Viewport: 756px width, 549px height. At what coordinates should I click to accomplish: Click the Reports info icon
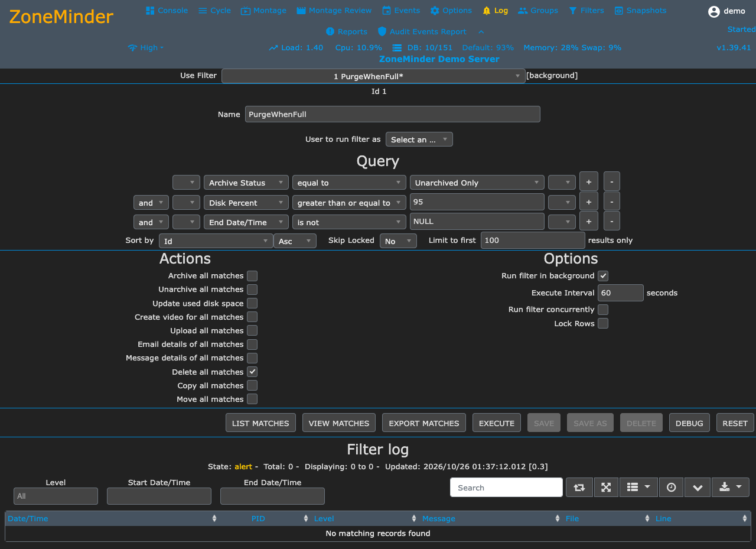pyautogui.click(x=330, y=32)
